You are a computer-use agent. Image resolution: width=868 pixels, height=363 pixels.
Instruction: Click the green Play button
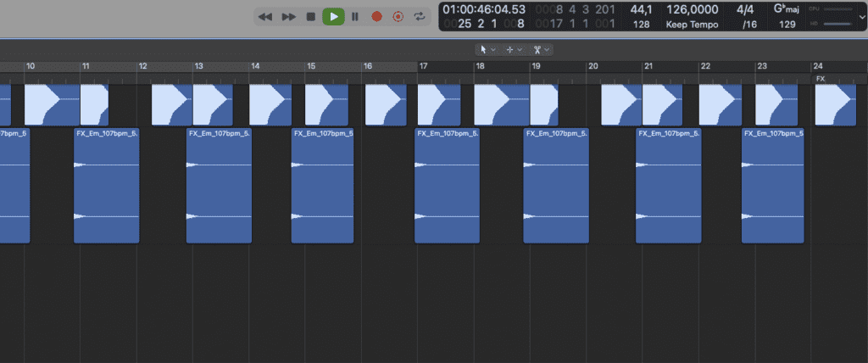tap(334, 17)
